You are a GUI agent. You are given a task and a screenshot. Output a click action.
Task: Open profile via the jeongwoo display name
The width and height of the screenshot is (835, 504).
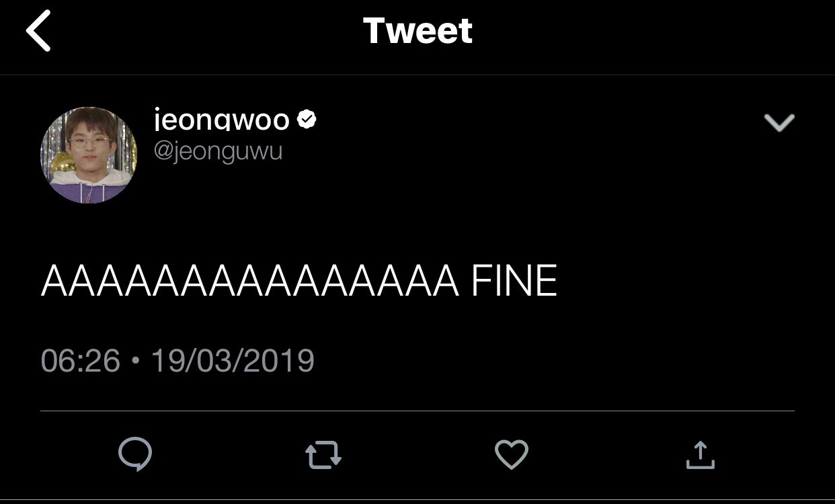pyautogui.click(x=222, y=120)
